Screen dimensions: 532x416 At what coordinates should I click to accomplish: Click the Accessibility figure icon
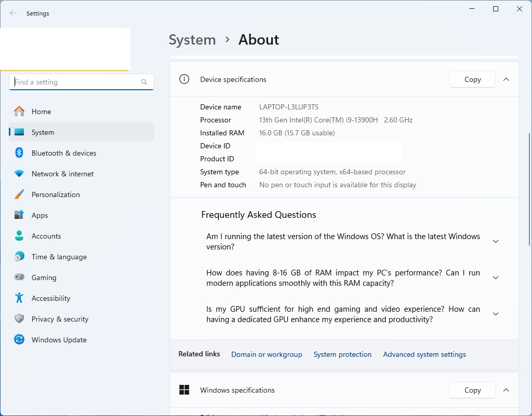pyautogui.click(x=19, y=298)
